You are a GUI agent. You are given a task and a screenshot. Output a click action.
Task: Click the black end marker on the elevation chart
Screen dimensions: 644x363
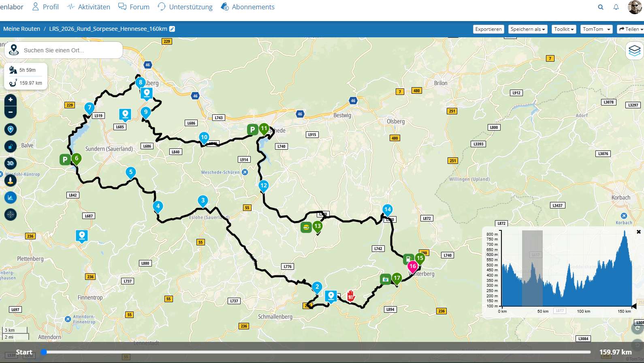tap(634, 306)
